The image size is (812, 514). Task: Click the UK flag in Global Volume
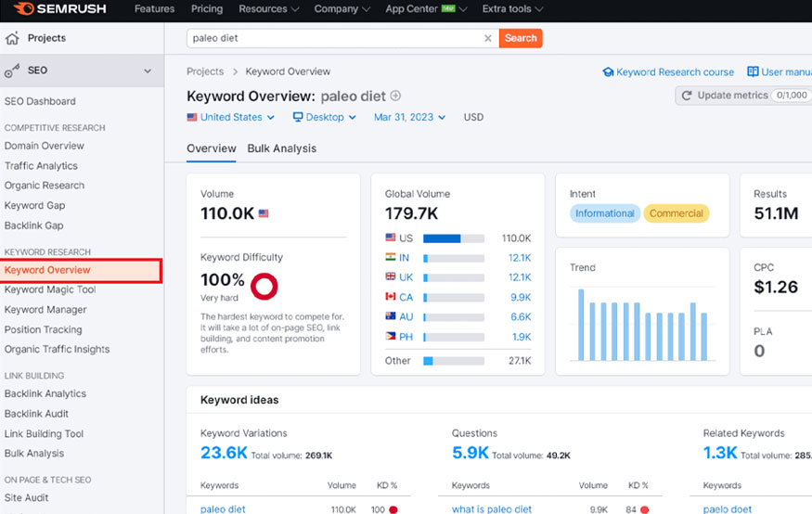click(391, 276)
